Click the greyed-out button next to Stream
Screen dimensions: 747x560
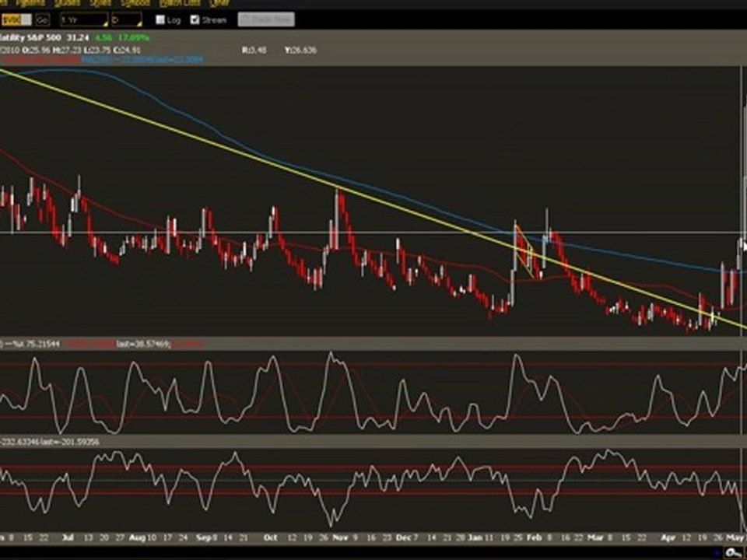(266, 19)
